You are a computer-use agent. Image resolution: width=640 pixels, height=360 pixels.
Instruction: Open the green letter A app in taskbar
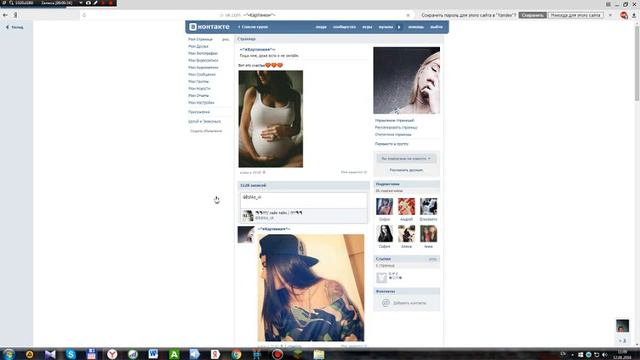pyautogui.click(x=174, y=354)
